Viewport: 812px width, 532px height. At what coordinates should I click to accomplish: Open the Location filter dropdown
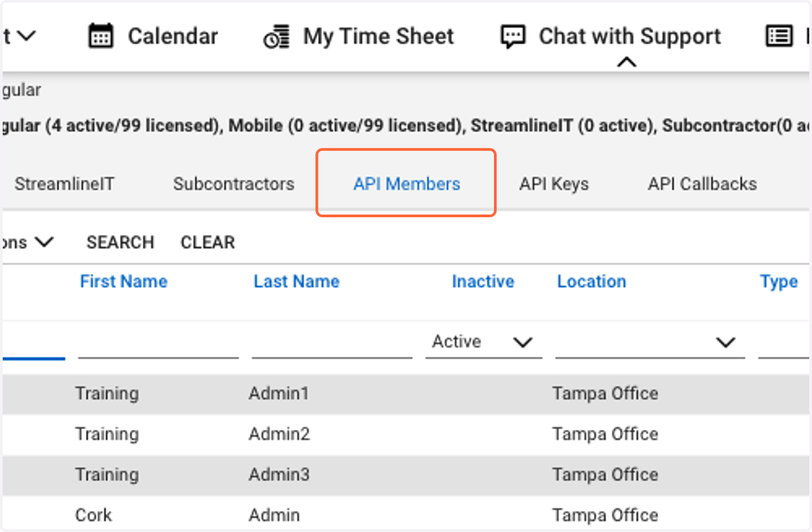click(650, 342)
